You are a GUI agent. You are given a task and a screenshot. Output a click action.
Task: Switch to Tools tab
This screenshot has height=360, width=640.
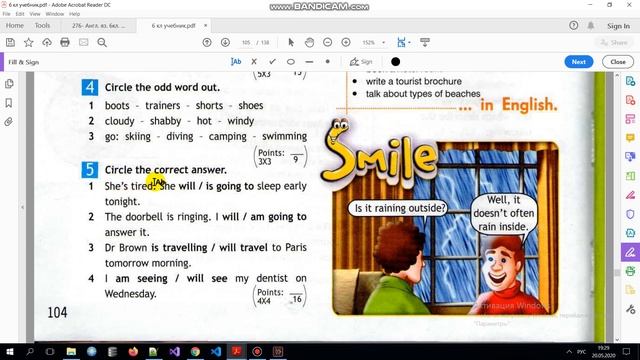pyautogui.click(x=42, y=25)
